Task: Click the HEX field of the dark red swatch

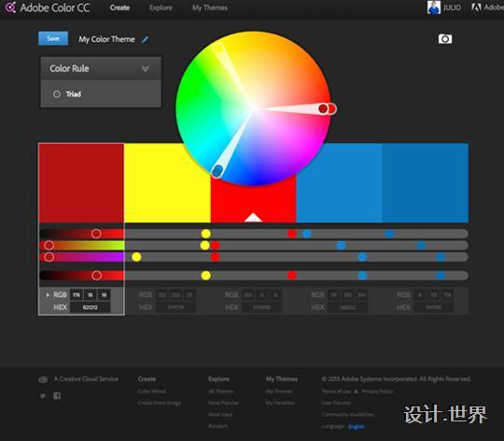Action: (90, 307)
